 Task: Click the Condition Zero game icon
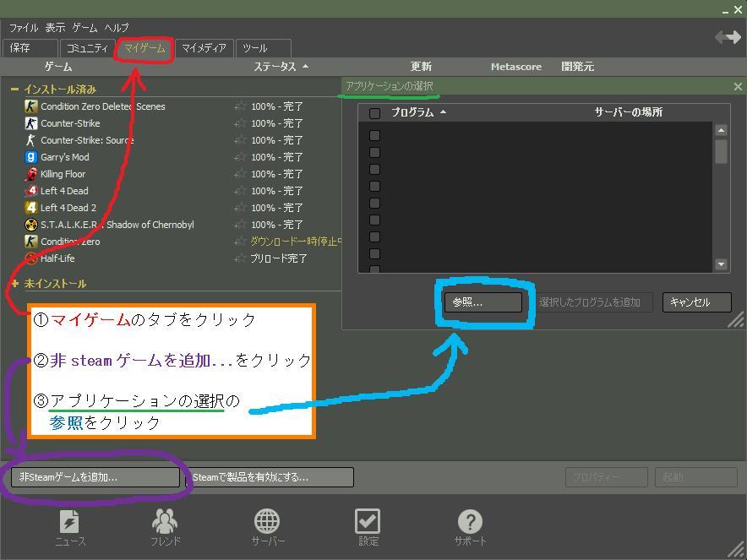tap(31, 242)
